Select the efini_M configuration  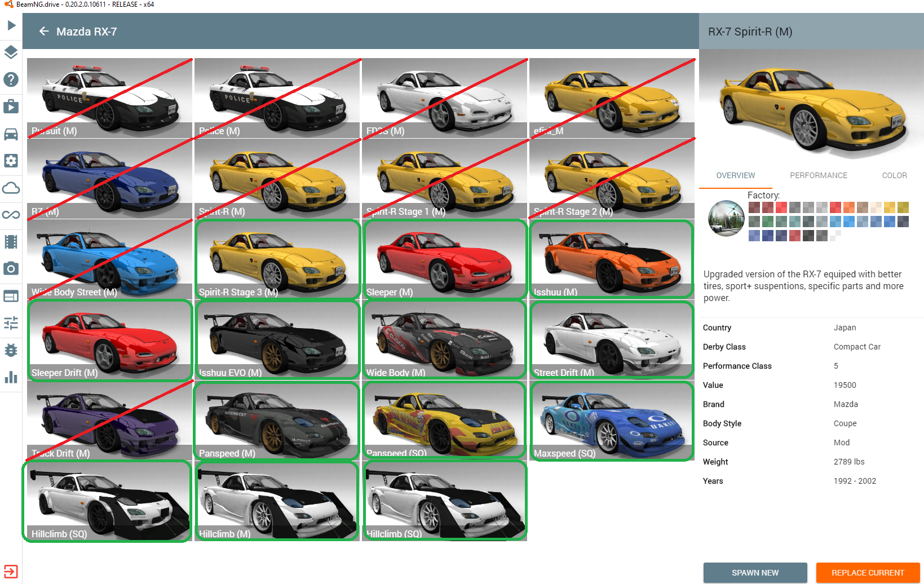pos(612,98)
